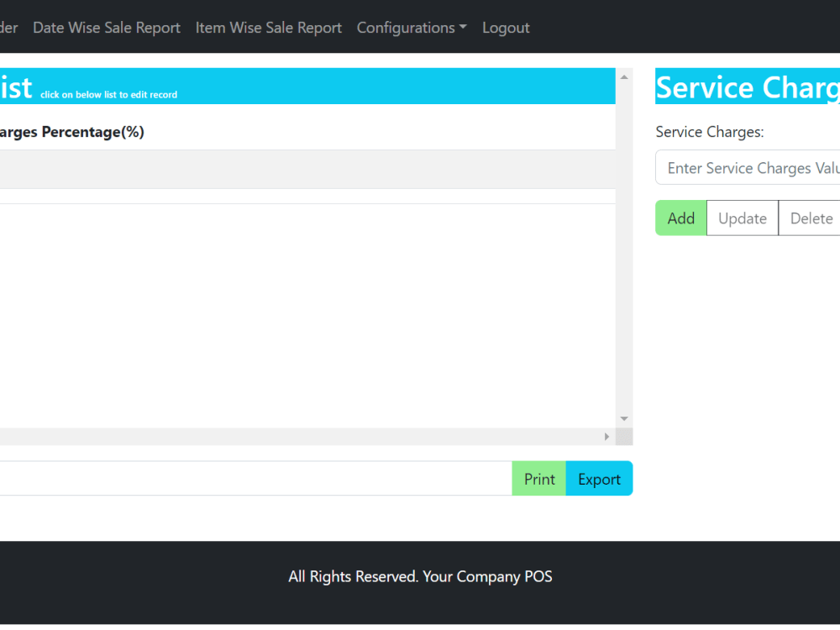
Task: Select Item Wise Sale Report
Action: (268, 27)
